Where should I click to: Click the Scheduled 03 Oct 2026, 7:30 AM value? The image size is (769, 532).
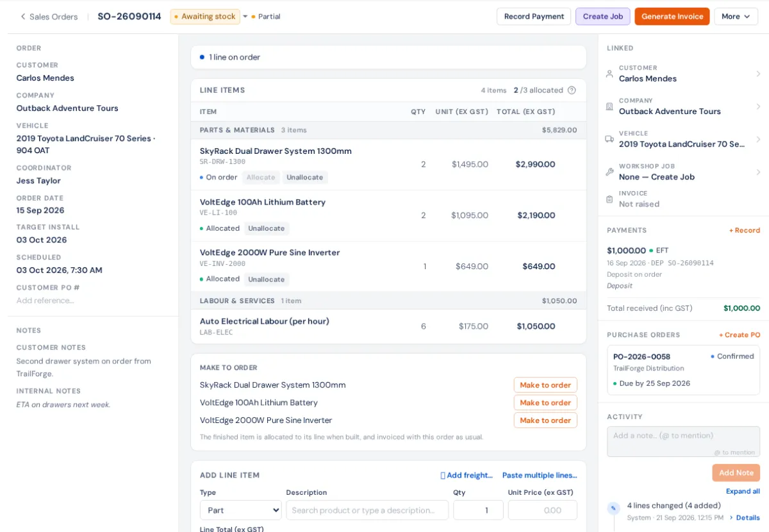pos(60,270)
